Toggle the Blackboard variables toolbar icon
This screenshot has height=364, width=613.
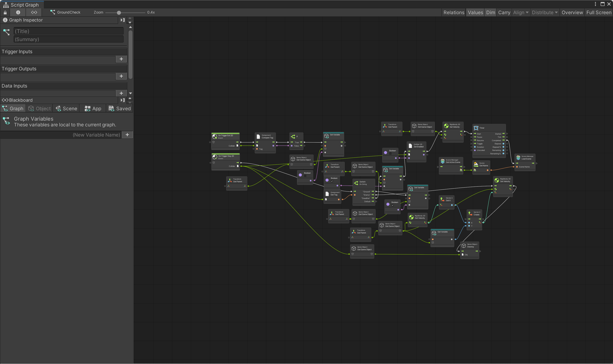34,12
